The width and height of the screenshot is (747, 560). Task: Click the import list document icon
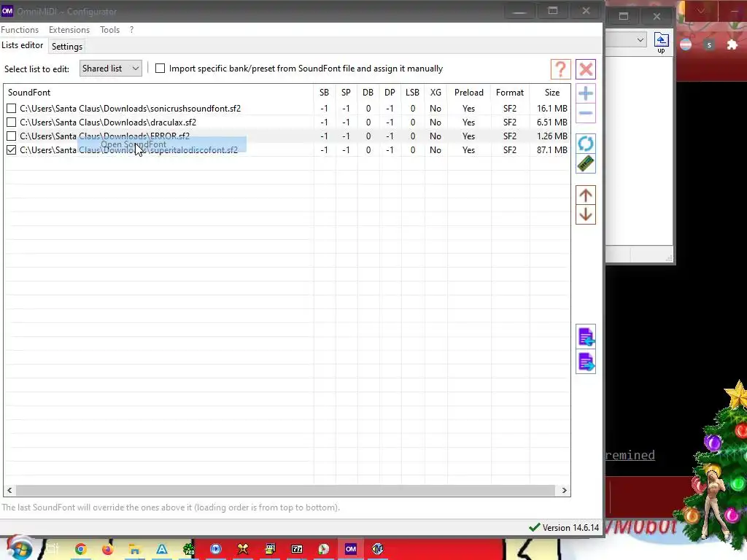pos(586,337)
